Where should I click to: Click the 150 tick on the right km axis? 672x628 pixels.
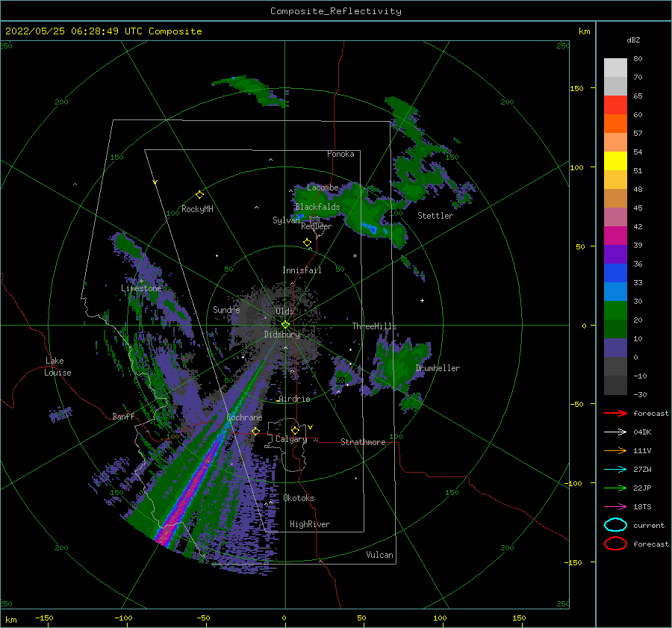(576, 88)
